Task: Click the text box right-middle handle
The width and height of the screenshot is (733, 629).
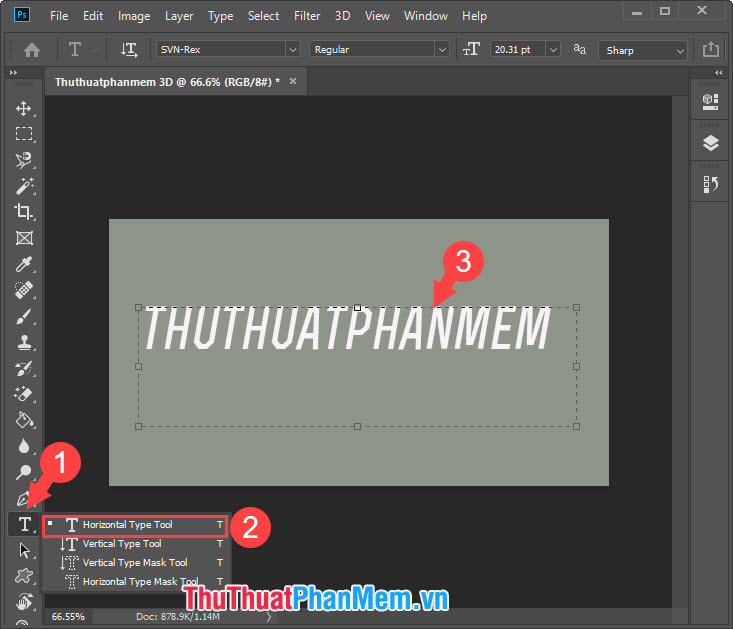Action: tap(576, 366)
